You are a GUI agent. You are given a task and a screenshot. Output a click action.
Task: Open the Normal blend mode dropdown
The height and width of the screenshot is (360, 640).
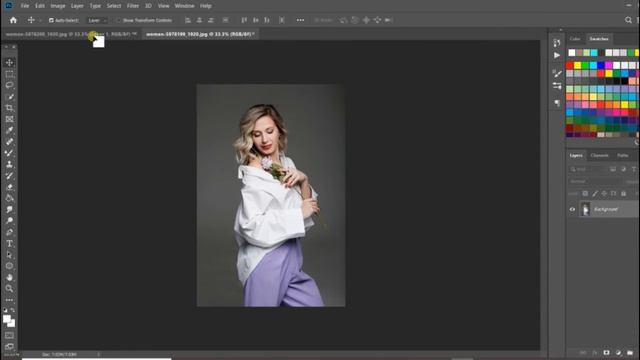[x=595, y=181]
